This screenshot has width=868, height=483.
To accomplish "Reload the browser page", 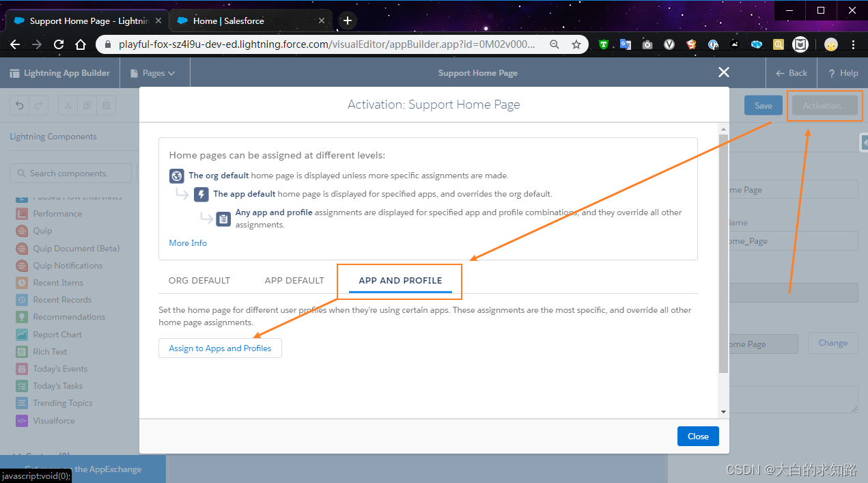I will click(59, 44).
